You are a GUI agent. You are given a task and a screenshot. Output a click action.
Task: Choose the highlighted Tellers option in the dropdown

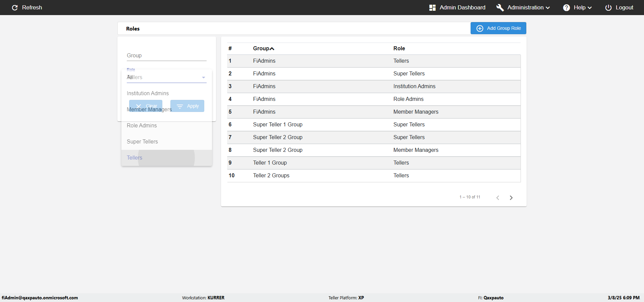pos(167,158)
